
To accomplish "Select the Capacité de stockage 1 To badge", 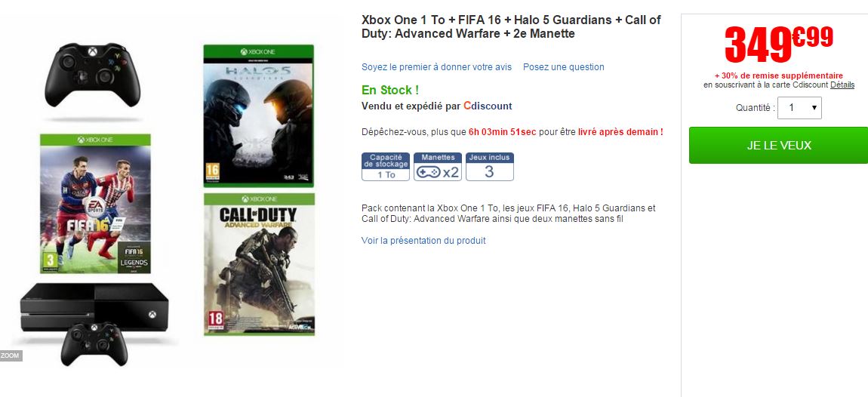I will (386, 167).
